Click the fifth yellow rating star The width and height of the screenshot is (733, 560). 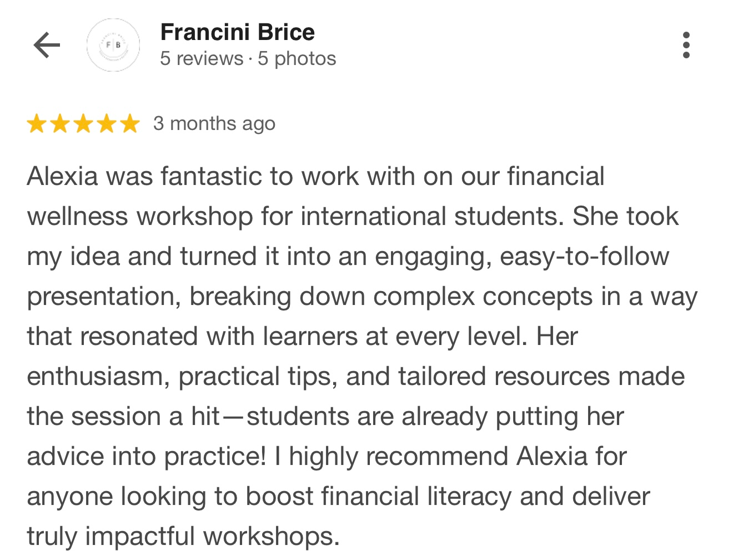(130, 123)
